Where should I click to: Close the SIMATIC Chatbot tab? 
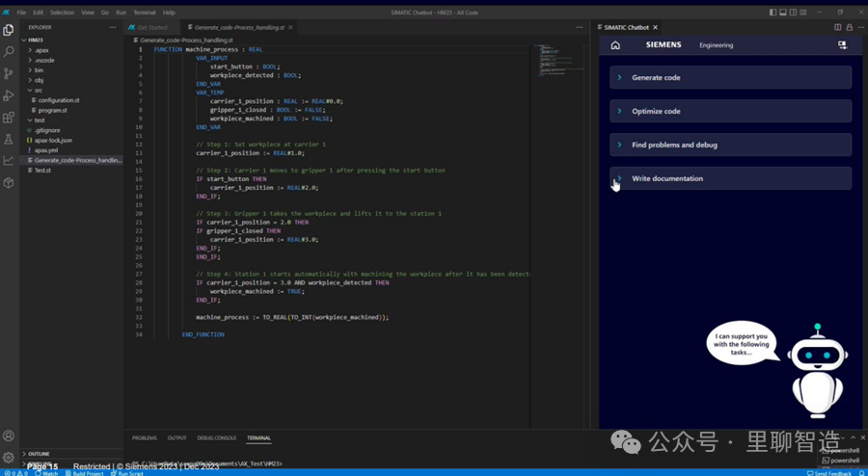pyautogui.click(x=655, y=27)
